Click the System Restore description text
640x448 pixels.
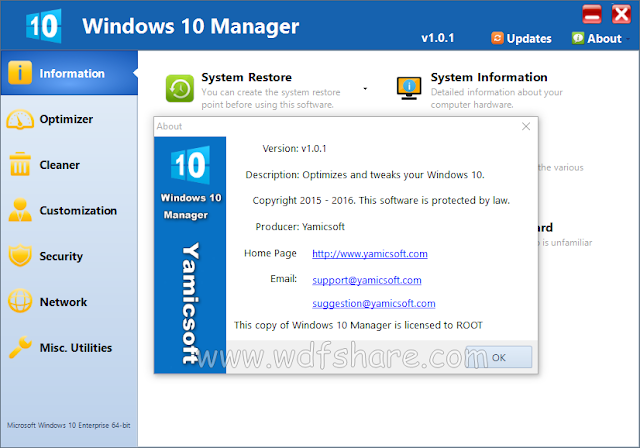[271, 98]
